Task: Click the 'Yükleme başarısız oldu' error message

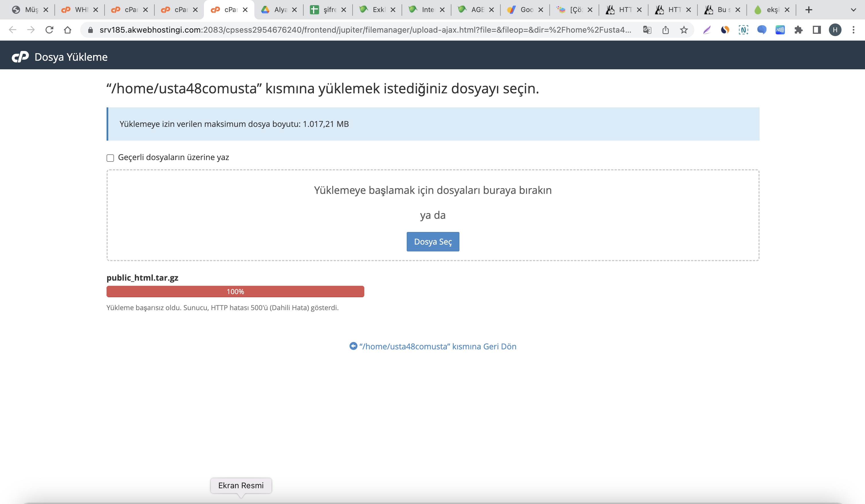Action: 223,307
